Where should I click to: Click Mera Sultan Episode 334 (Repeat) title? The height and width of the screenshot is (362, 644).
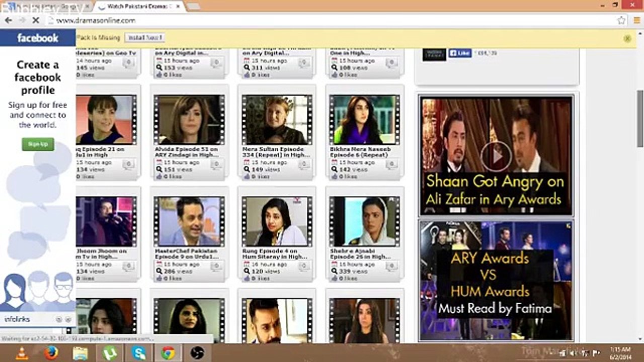(x=276, y=152)
